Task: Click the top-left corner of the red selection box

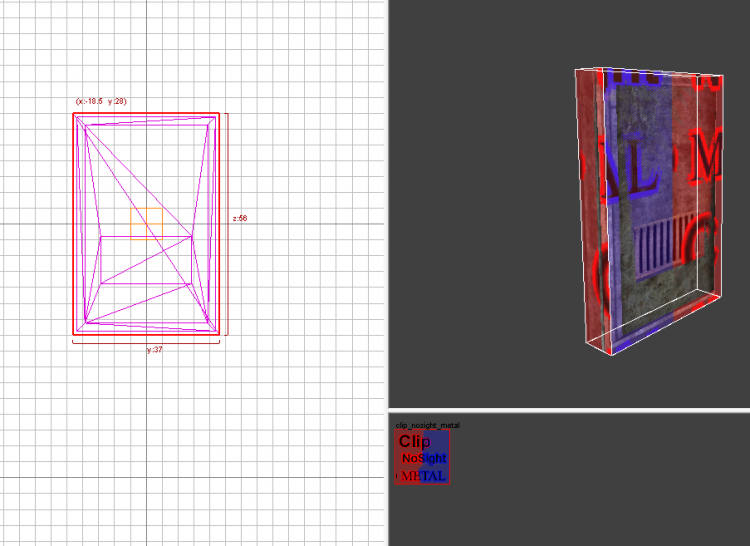Action: tap(73, 113)
